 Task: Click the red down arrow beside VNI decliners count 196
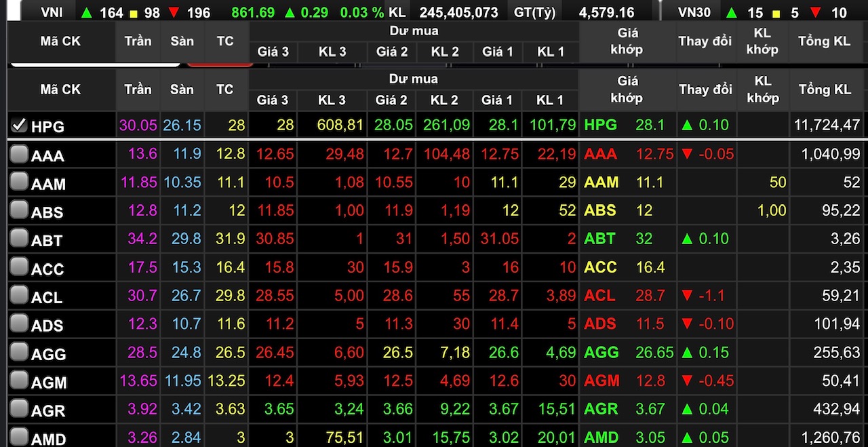point(174,12)
